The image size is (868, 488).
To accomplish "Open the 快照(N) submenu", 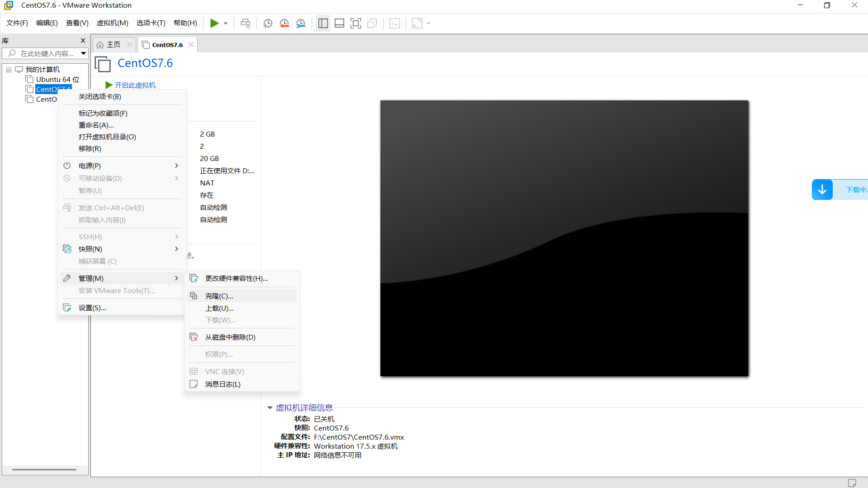I will click(122, 249).
